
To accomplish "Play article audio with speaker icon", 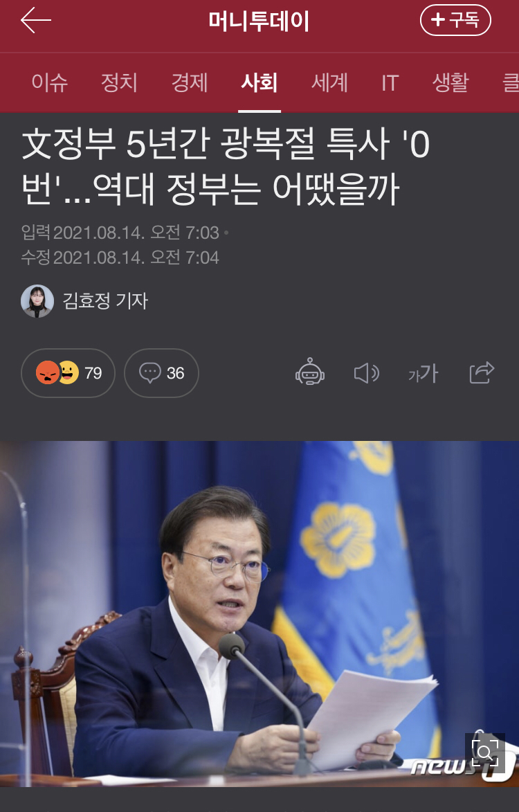I will [366, 373].
